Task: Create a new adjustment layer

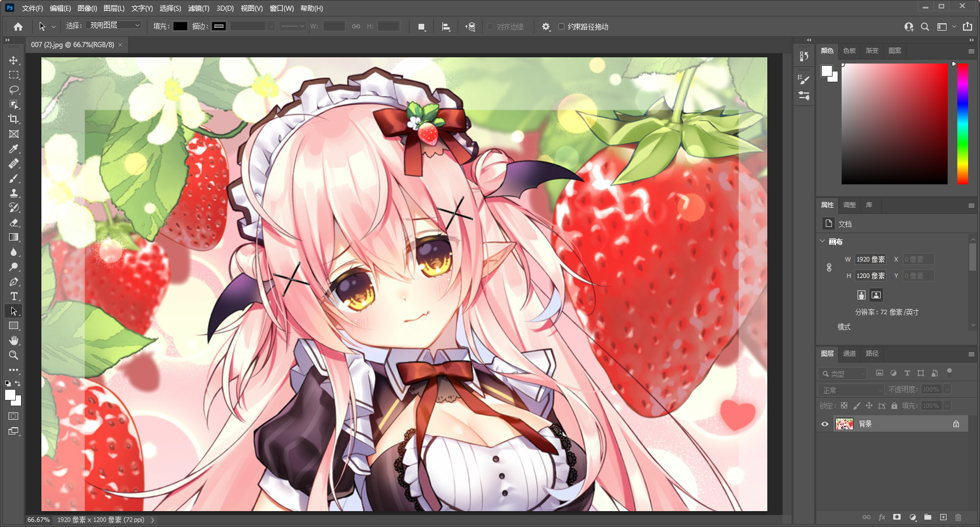Action: [x=913, y=517]
